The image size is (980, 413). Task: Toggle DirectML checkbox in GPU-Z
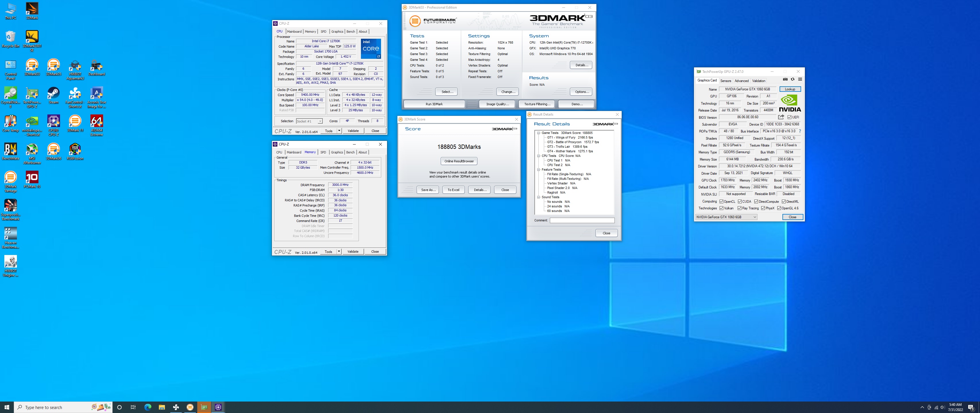coord(784,202)
